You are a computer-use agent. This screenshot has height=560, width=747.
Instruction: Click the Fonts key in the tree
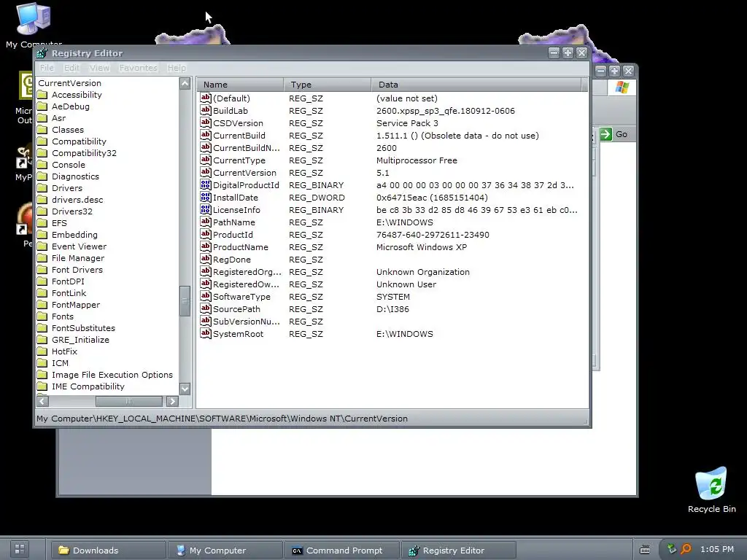click(63, 316)
